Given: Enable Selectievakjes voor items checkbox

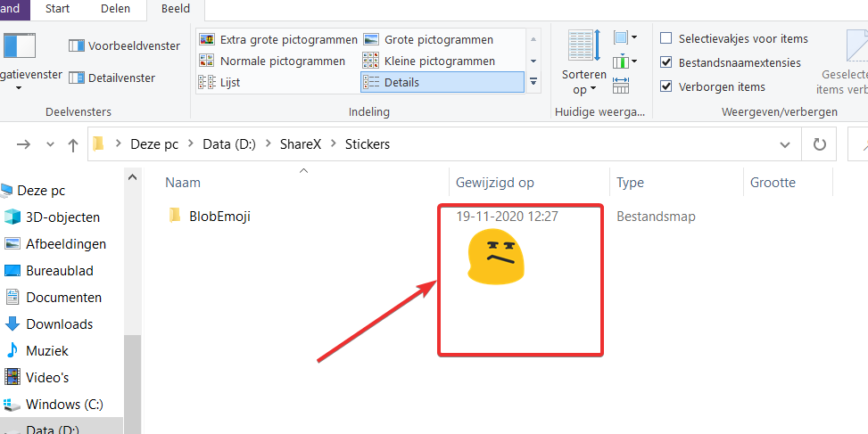Looking at the screenshot, I should 666,38.
